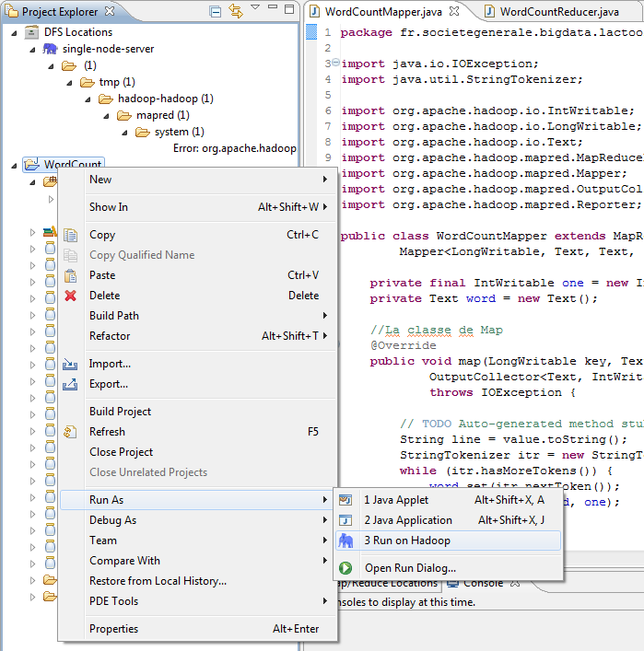The width and height of the screenshot is (644, 651).
Task: Collapse the DFS Locations tree node
Action: point(16,32)
